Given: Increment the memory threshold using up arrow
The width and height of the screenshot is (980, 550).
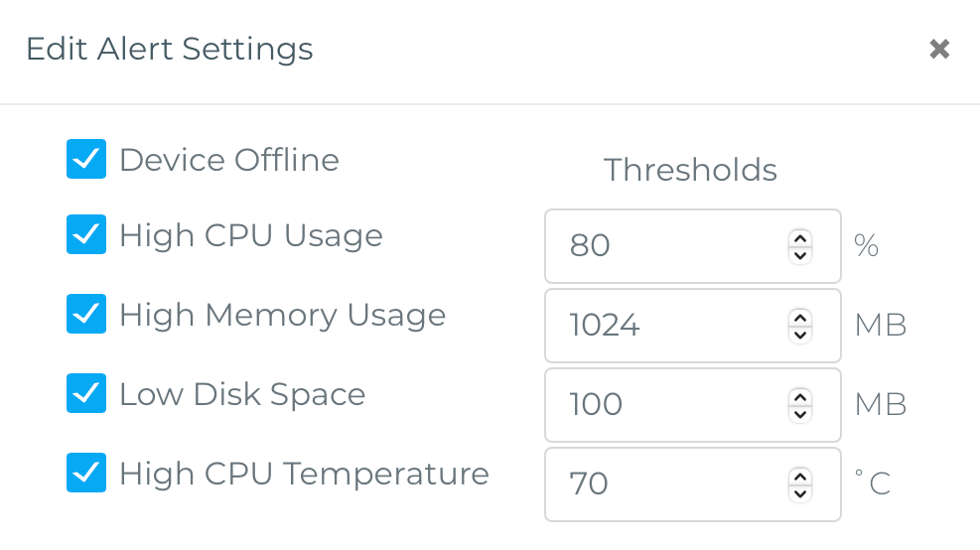Looking at the screenshot, I should pos(799,317).
